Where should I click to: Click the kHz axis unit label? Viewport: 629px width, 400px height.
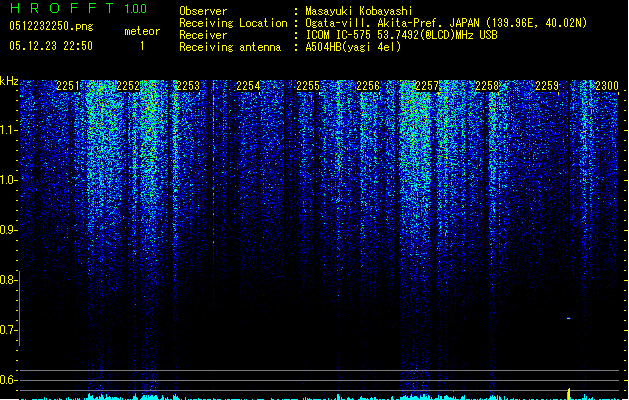pos(9,81)
